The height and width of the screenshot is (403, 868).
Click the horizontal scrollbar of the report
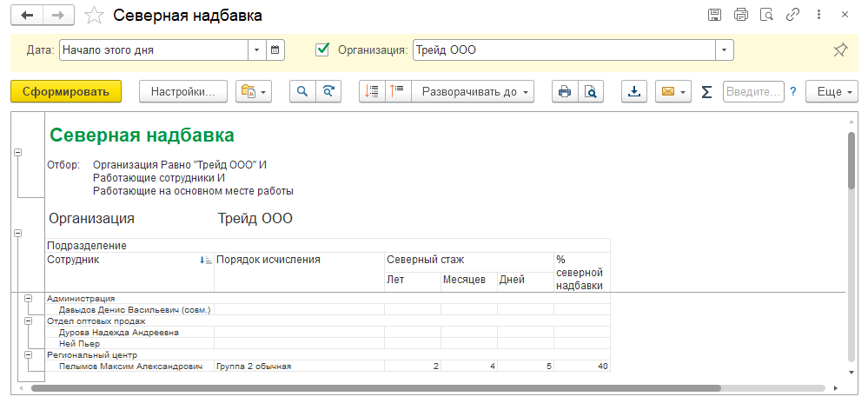(374, 388)
